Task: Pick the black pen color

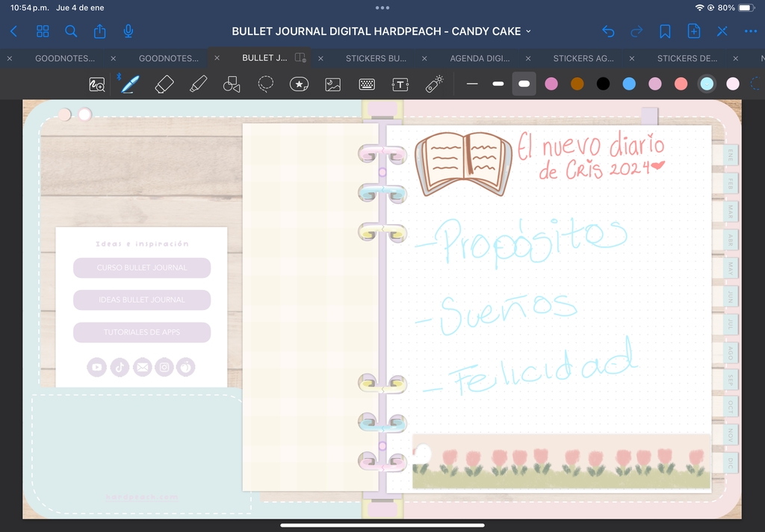Action: pyautogui.click(x=603, y=84)
